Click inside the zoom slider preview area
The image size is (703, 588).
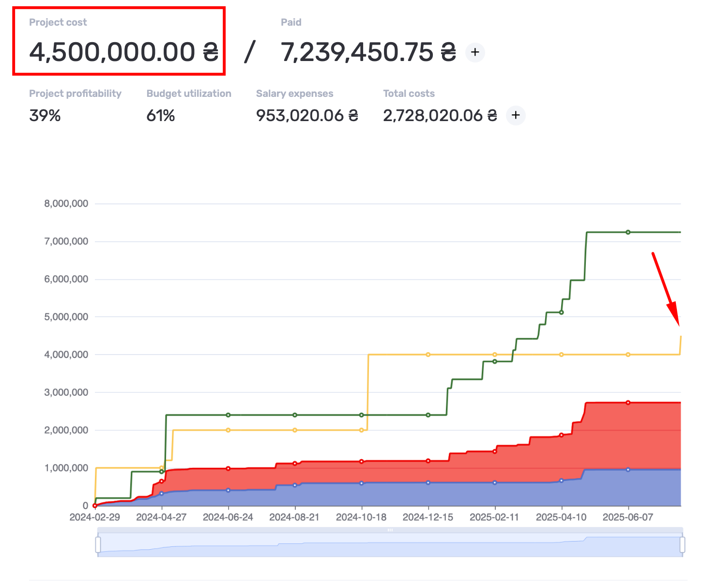tap(390, 545)
